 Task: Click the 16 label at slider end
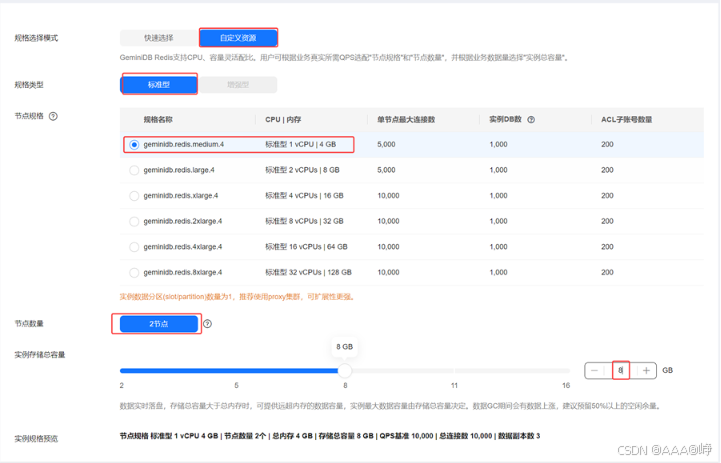click(x=566, y=385)
